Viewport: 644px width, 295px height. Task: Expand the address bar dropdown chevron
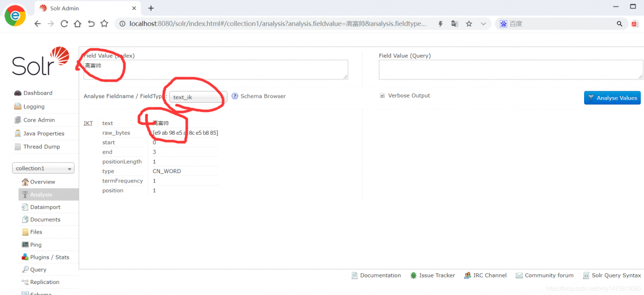[484, 24]
